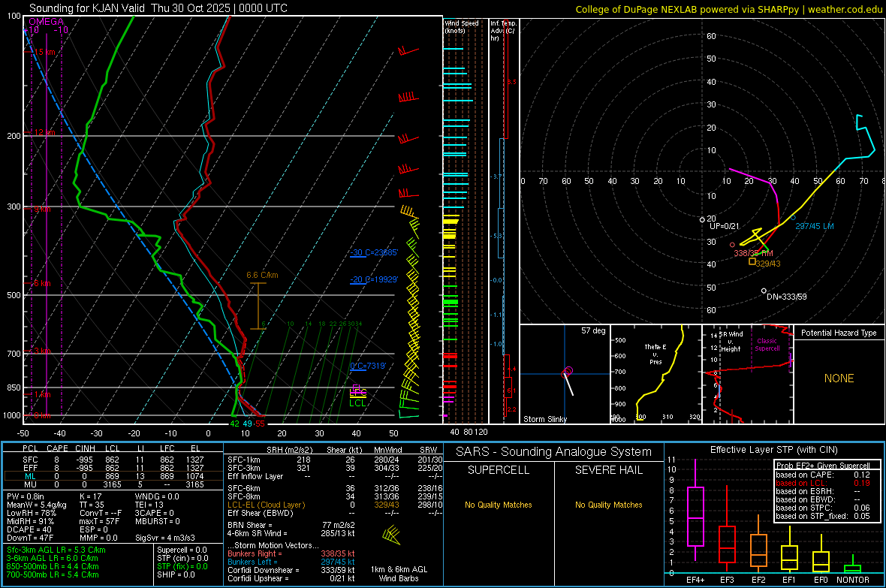Click the 'based on LCL: 0.19' line
The image size is (886, 588).
[823, 484]
